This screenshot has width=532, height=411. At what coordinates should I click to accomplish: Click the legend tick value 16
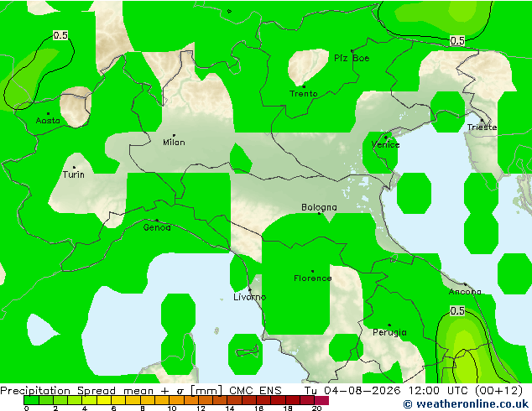pos(258,408)
